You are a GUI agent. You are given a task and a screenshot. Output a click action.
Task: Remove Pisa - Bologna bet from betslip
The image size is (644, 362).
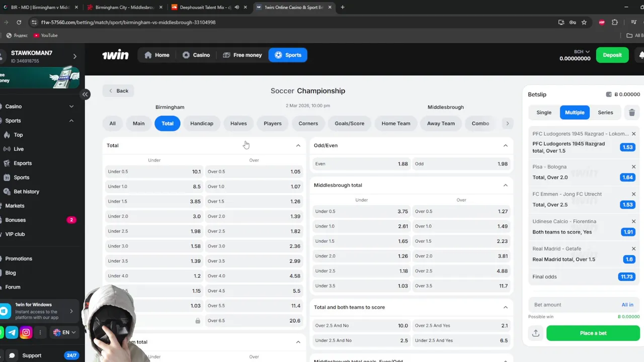point(633,167)
